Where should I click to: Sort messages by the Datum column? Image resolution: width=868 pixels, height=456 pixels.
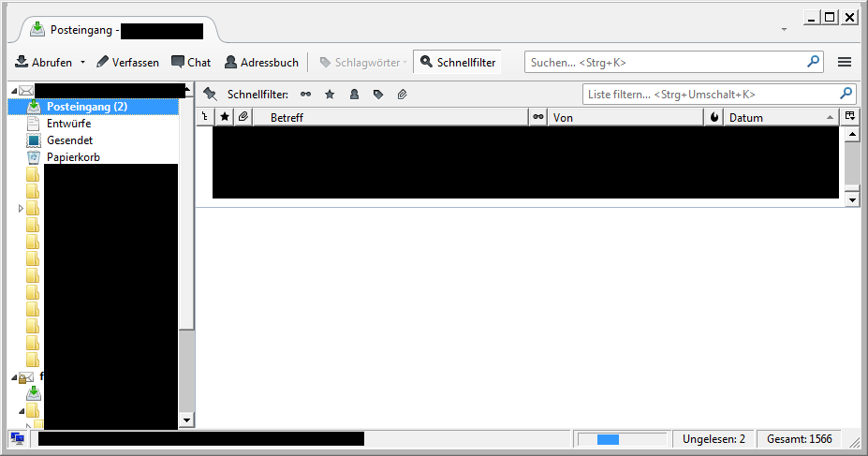777,118
